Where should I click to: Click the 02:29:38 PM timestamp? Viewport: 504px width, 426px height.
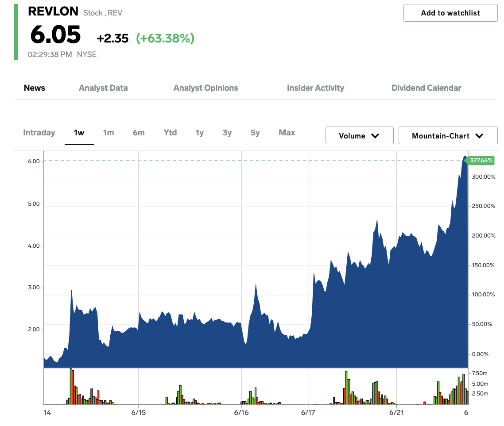tap(50, 54)
